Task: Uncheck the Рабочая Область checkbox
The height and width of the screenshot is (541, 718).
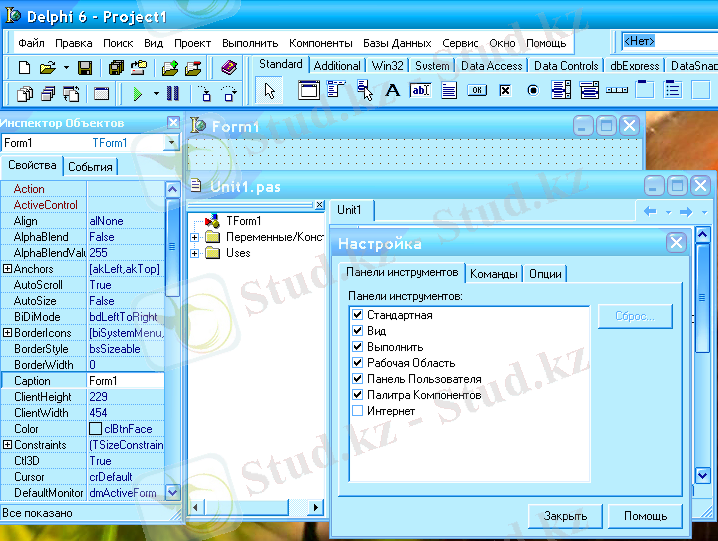Action: (x=358, y=363)
